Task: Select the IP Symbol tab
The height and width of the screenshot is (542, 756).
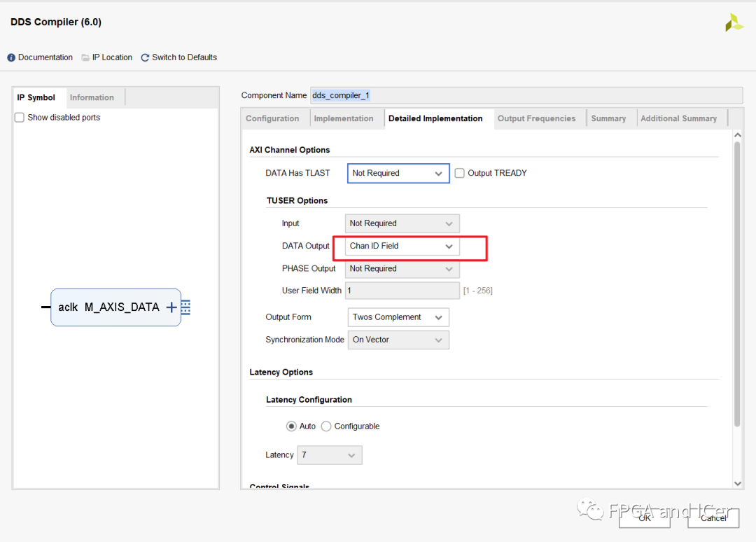Action: [x=36, y=97]
